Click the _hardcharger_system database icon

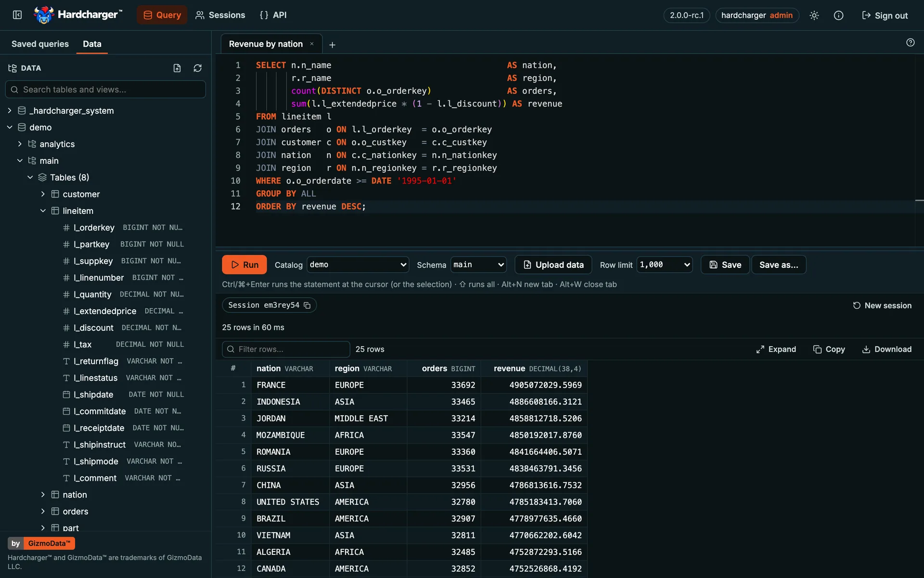click(x=22, y=111)
